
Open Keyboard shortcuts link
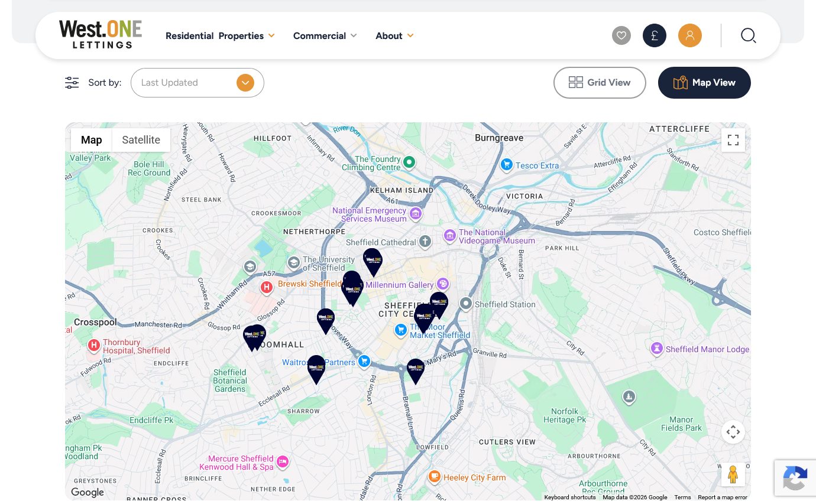click(570, 498)
